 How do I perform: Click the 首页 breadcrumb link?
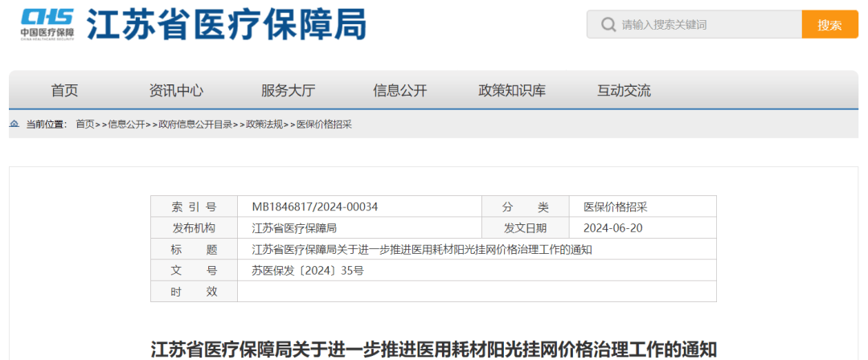coord(84,125)
